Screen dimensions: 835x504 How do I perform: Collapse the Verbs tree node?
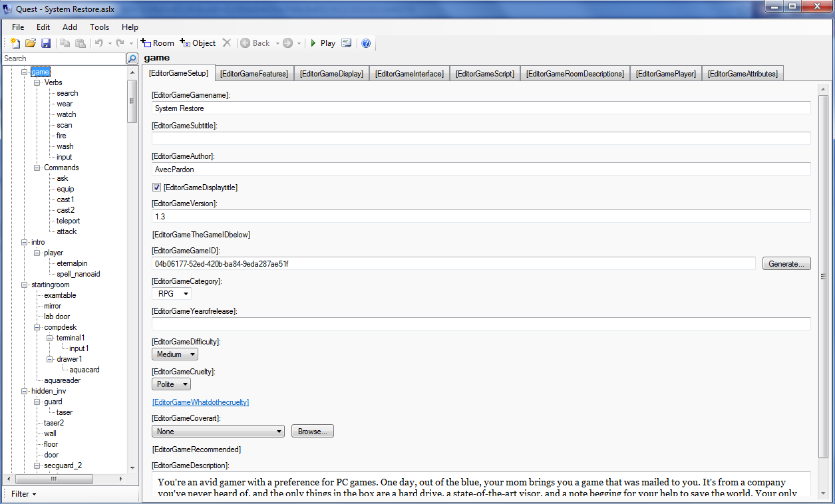[38, 82]
